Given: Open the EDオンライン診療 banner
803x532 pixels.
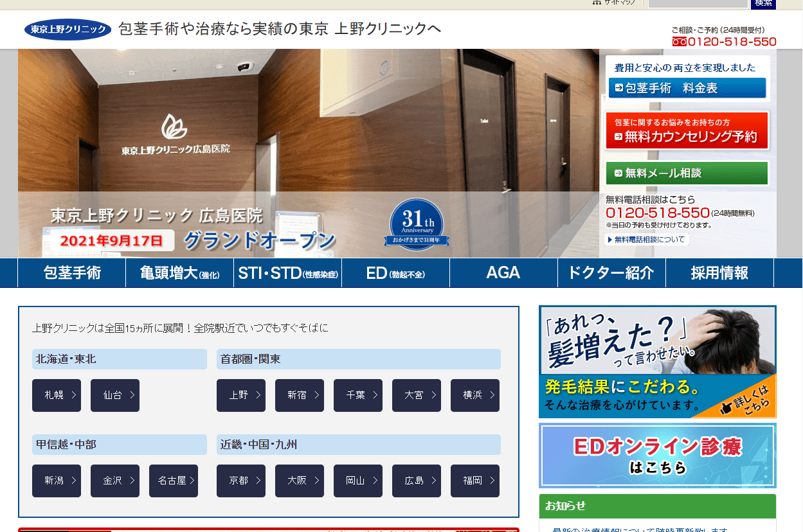Looking at the screenshot, I should [x=657, y=456].
